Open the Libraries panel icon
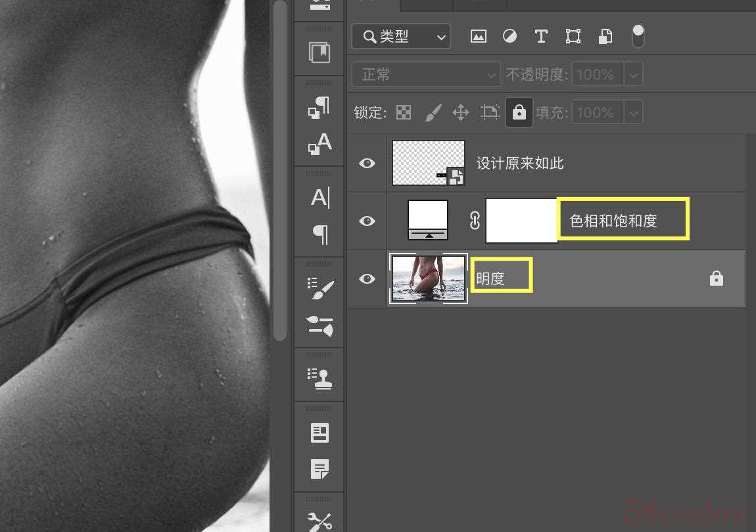 point(319,53)
